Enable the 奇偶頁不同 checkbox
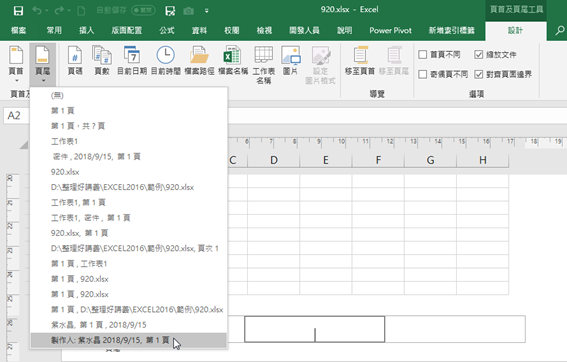The width and height of the screenshot is (567, 362). (x=423, y=74)
